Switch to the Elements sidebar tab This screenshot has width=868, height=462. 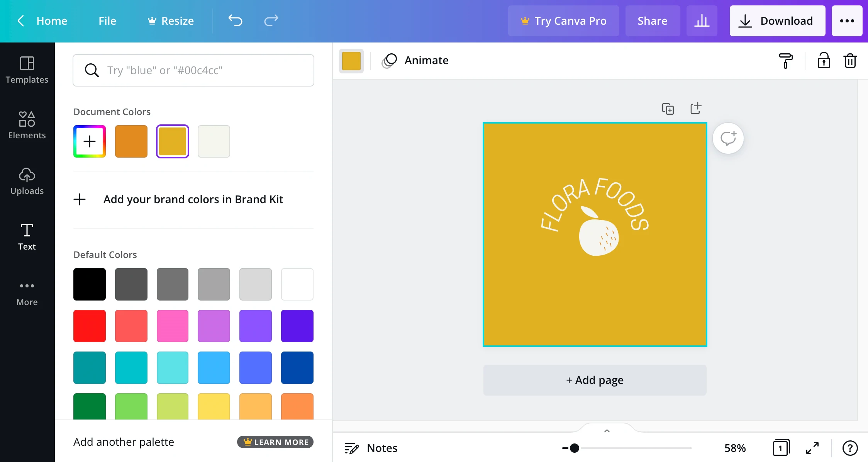click(27, 125)
